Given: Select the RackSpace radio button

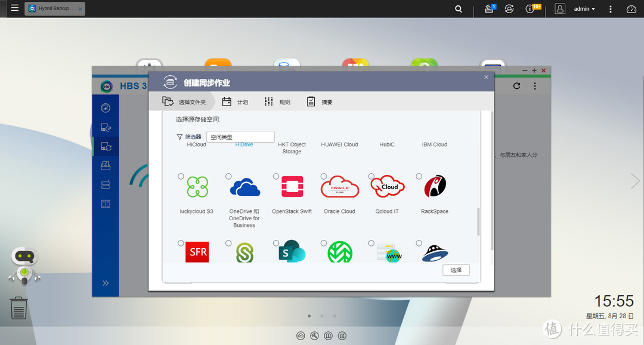Looking at the screenshot, I should 419,177.
